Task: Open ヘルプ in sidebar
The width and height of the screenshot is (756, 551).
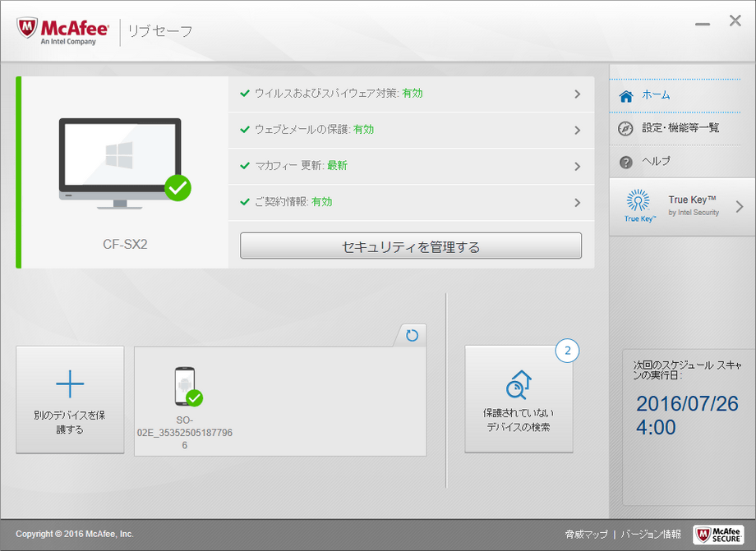Action: pos(675,161)
